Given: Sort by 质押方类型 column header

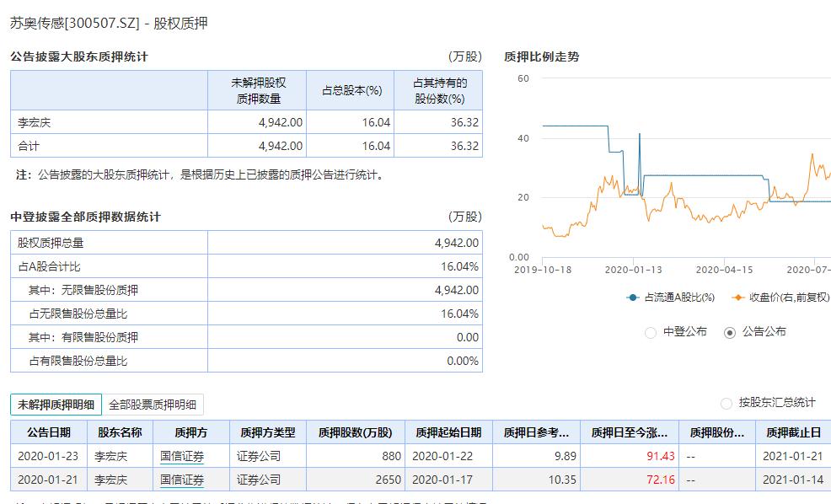Looking at the screenshot, I should point(268,432).
